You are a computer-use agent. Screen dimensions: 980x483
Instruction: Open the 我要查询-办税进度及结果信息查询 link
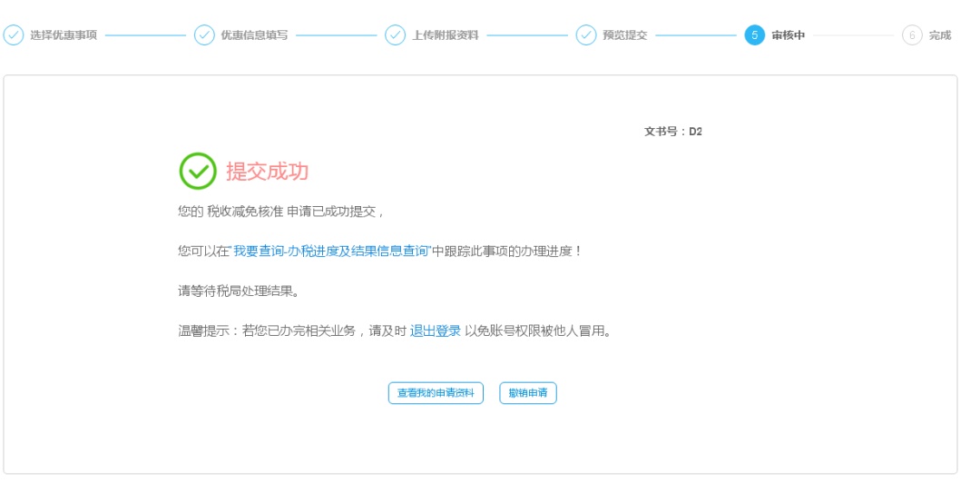click(330, 251)
